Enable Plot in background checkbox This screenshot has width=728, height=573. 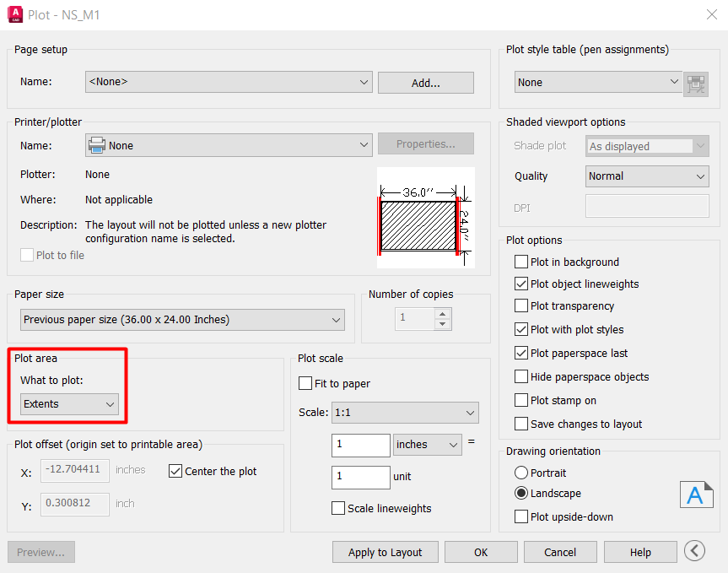521,262
